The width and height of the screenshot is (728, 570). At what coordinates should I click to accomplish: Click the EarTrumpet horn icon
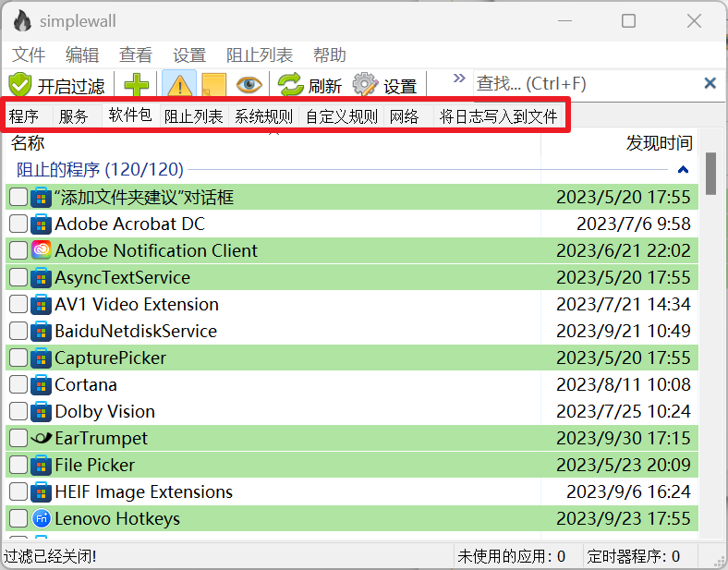point(41,438)
